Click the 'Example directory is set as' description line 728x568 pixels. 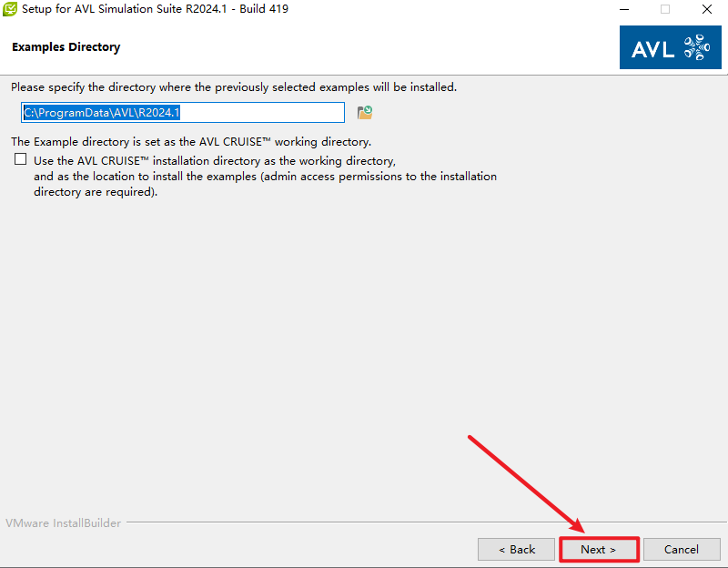[x=191, y=142]
